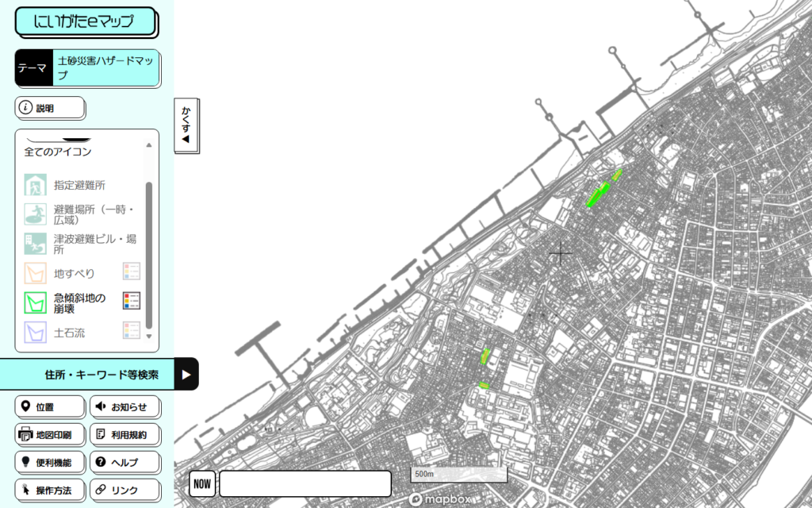This screenshot has height=508, width=812.
Task: Enable the 土石流 debris flow layer
Action: pos(35,333)
